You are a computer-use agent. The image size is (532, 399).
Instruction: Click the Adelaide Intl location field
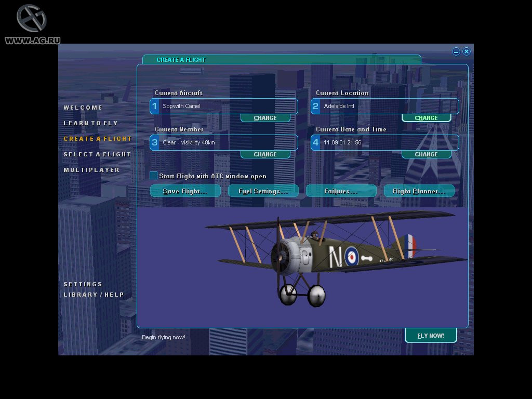(385, 106)
